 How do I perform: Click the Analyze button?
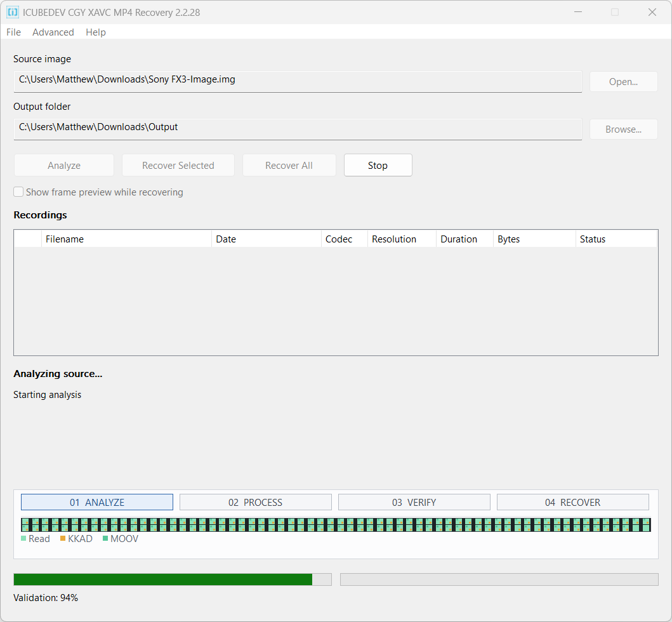(64, 166)
